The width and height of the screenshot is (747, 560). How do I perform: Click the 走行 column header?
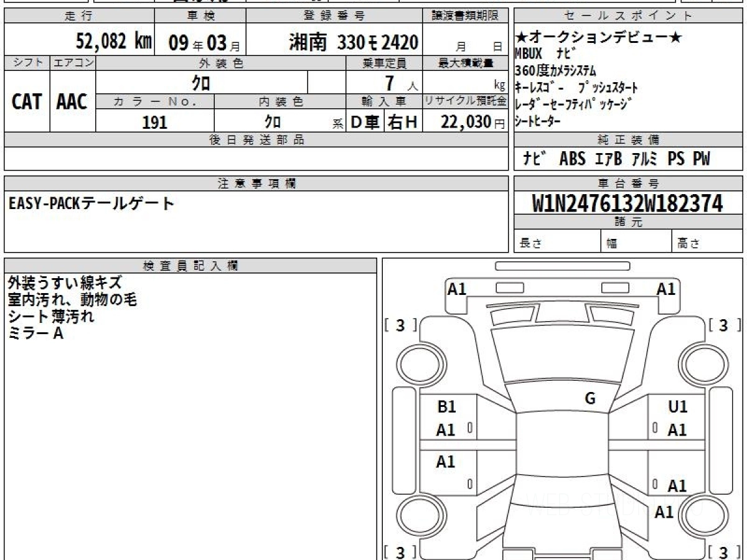[78, 16]
